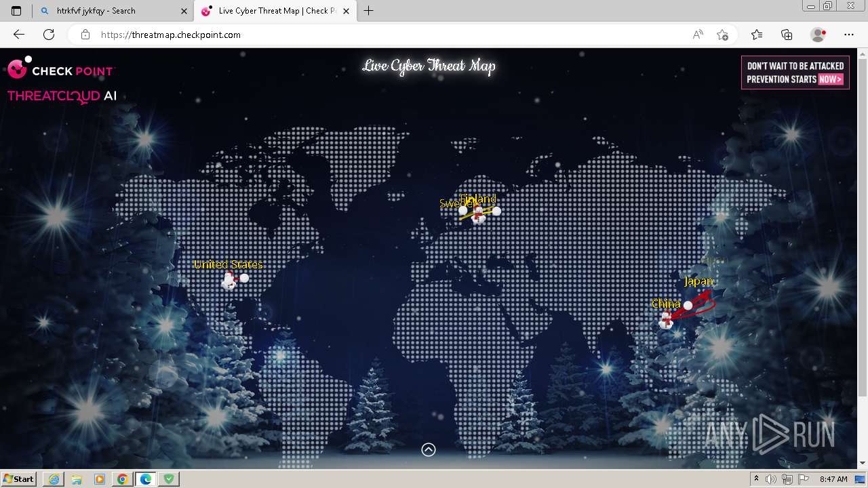Open the green shield taskbar app
Viewport: 868px width, 488px height.
(169, 479)
